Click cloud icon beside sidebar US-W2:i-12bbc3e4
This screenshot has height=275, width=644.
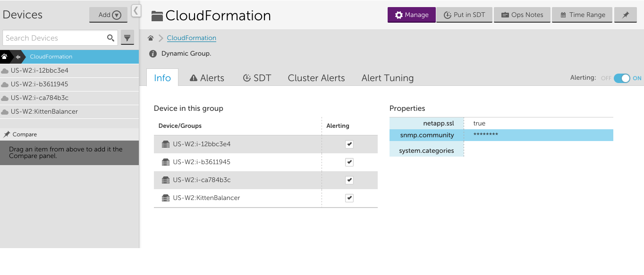(x=5, y=71)
